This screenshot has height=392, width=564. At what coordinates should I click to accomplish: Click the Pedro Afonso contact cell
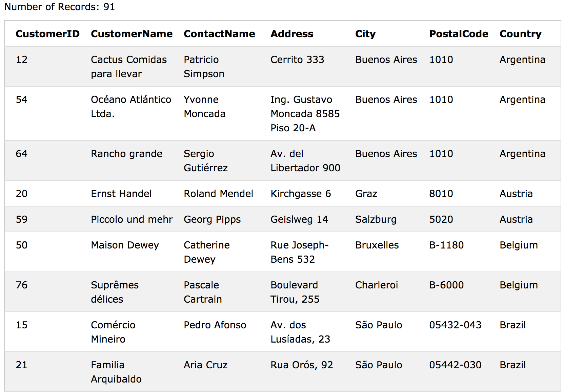215,325
